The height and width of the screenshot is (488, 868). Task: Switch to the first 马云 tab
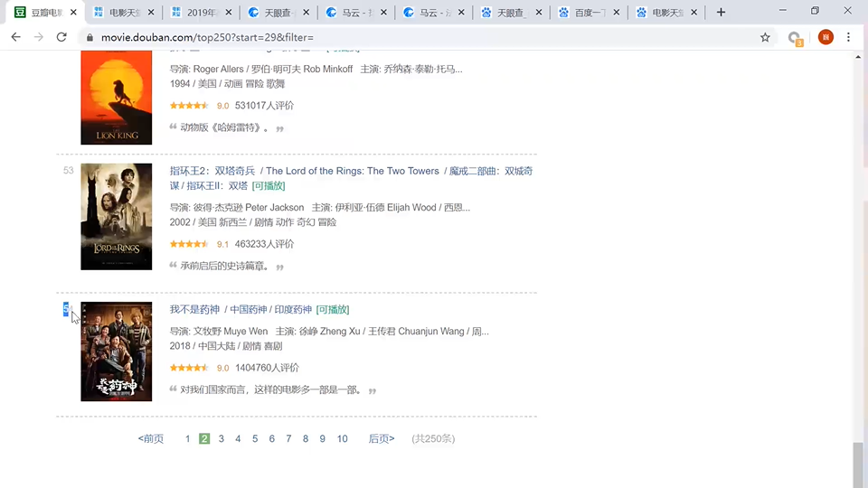tap(356, 12)
